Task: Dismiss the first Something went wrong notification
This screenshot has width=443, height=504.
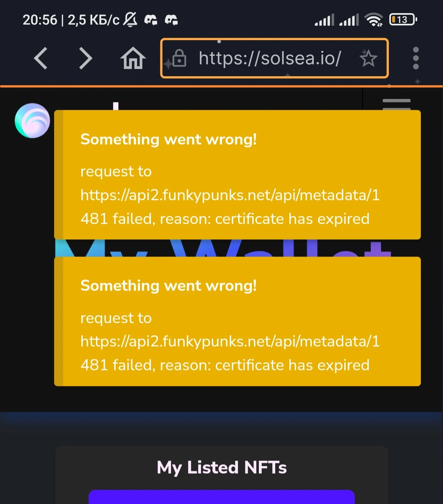Action: 237,175
